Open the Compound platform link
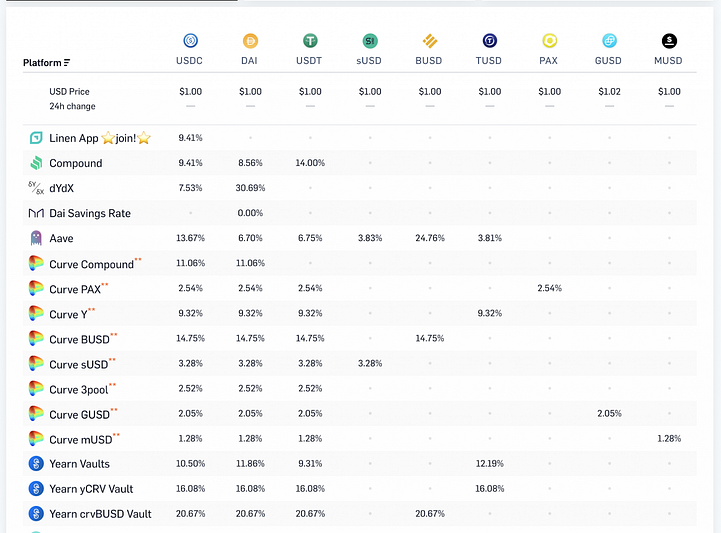The width and height of the screenshot is (721, 533). (x=76, y=163)
